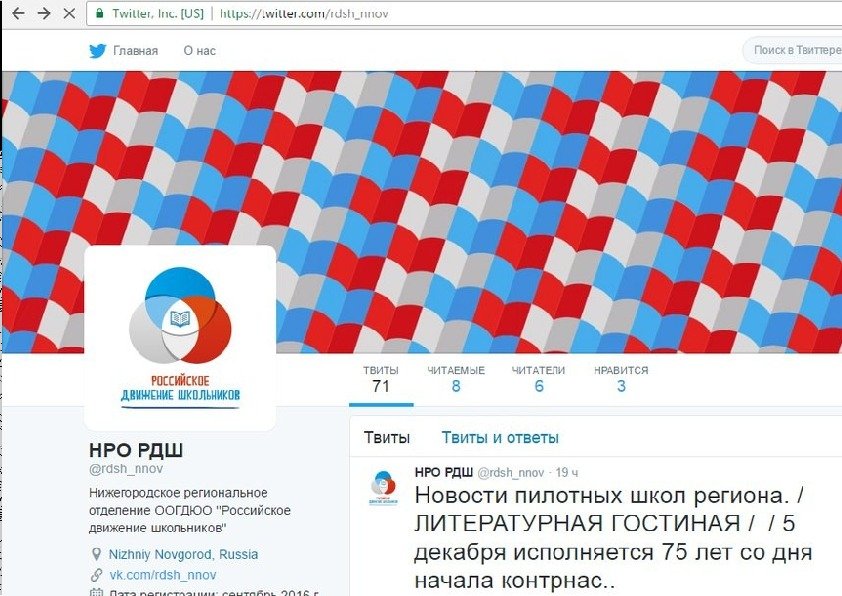This screenshot has height=596, width=842.
Task: Open the О нас page
Action: 200,51
